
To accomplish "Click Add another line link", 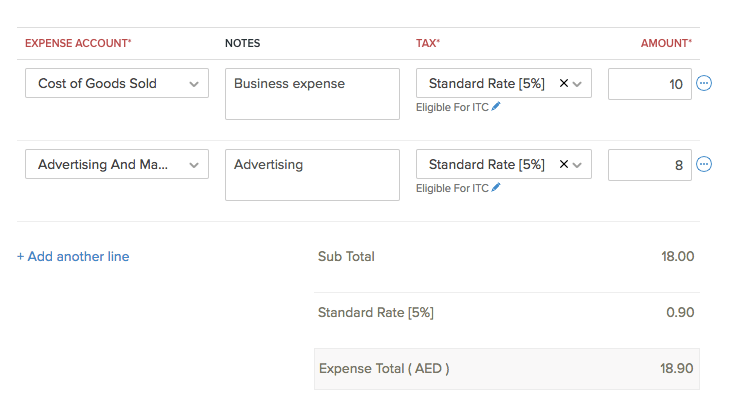I will [x=73, y=257].
